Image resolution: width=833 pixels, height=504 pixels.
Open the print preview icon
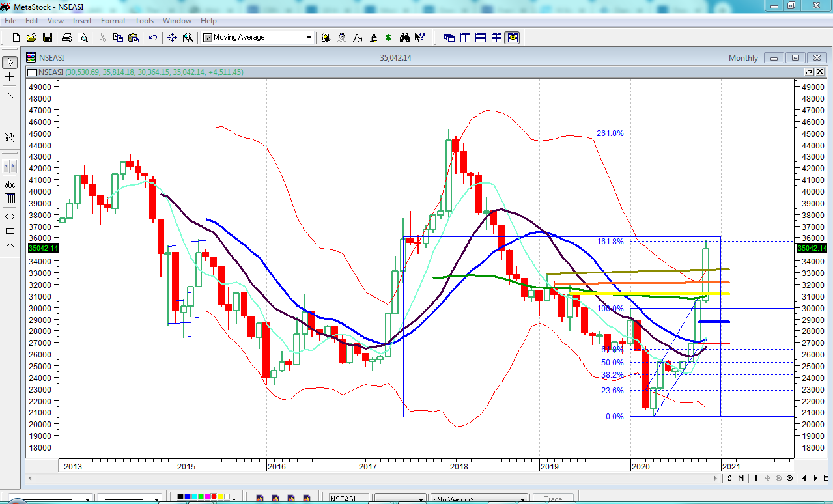[x=82, y=38]
